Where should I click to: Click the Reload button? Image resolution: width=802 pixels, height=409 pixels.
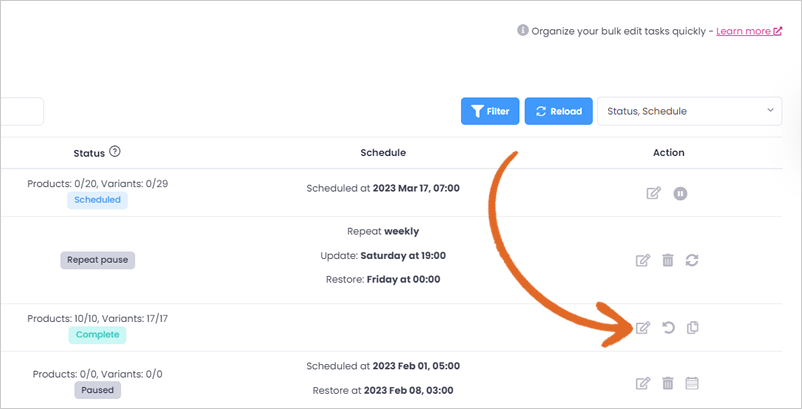(x=559, y=111)
